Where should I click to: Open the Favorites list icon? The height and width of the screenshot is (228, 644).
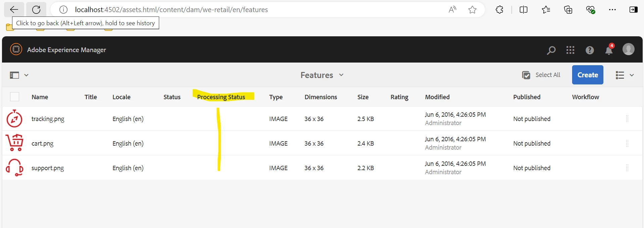[x=546, y=10]
